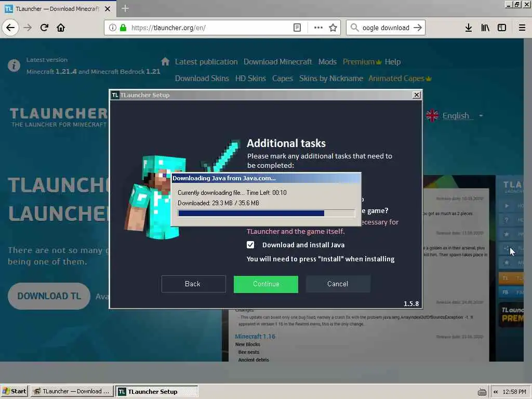Bookmark this page with the star icon
The image size is (532, 399).
click(333, 28)
